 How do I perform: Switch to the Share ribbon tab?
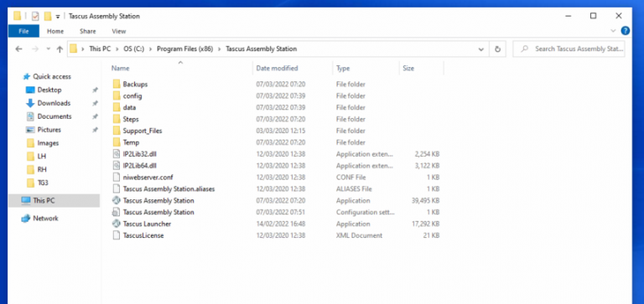[x=88, y=31]
